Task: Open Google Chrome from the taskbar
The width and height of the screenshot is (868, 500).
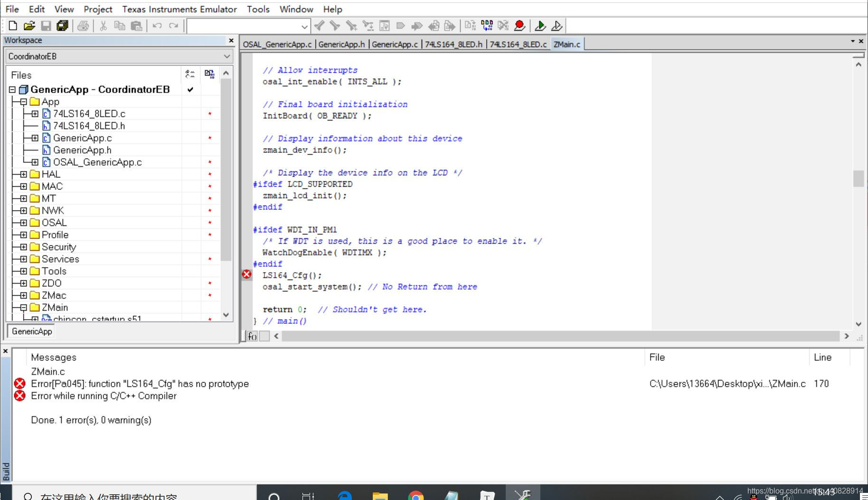Action: 415,495
